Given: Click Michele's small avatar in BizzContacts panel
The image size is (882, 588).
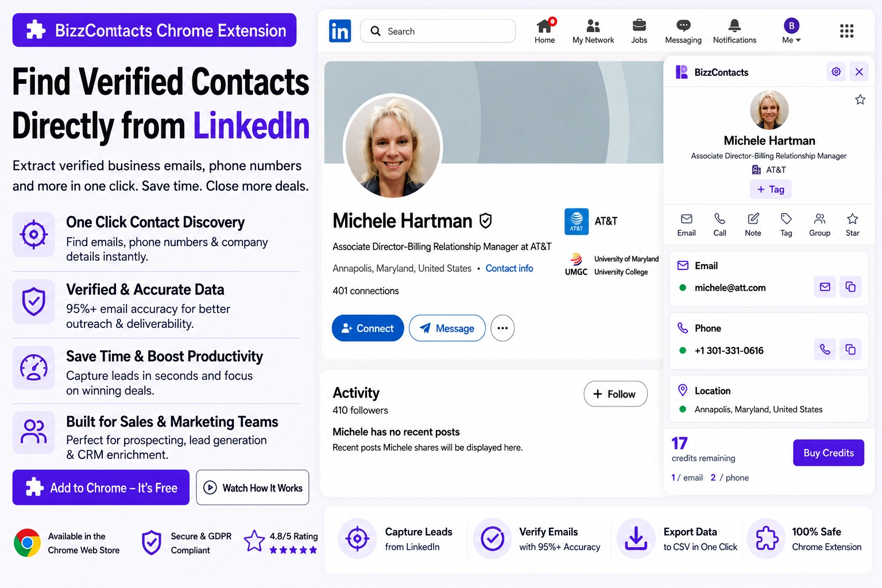Looking at the screenshot, I should pos(769,110).
